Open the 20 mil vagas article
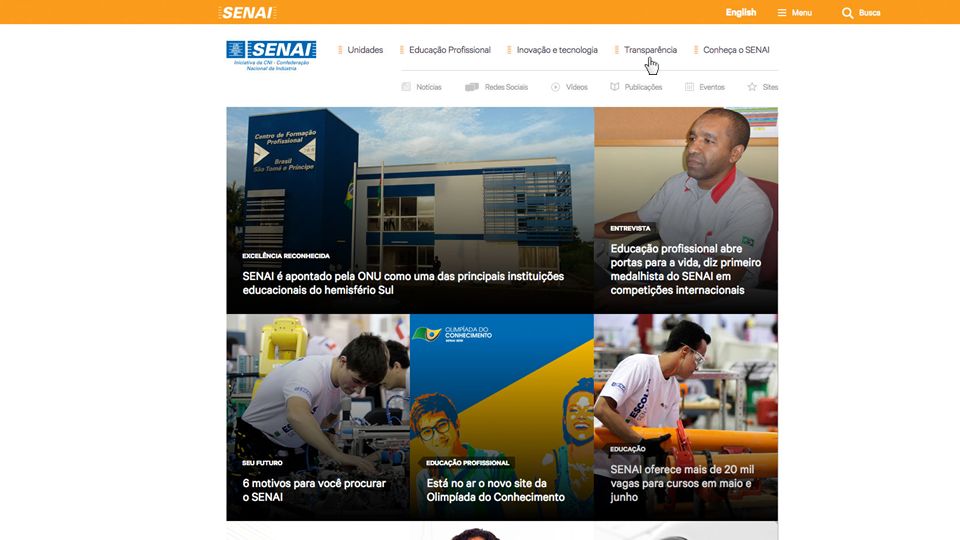This screenshot has height=540, width=960. 682,483
